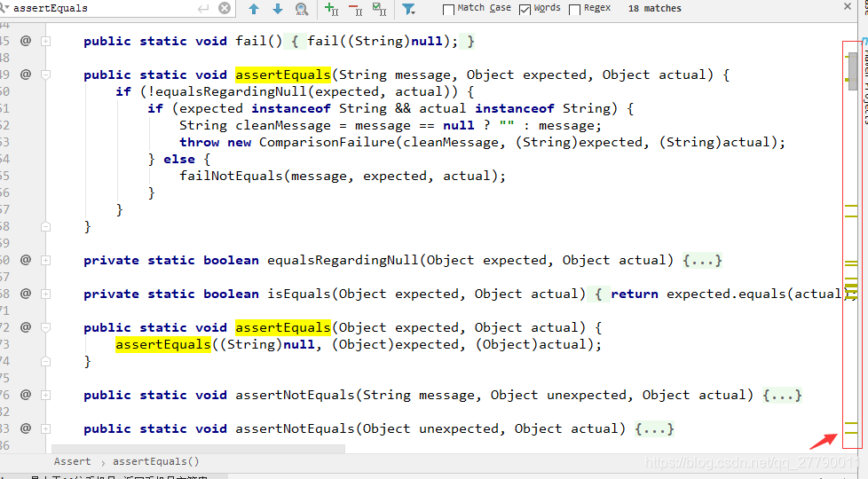
Task: Expand assertNotEquals(String message...) method fold
Action: [x=46, y=396]
